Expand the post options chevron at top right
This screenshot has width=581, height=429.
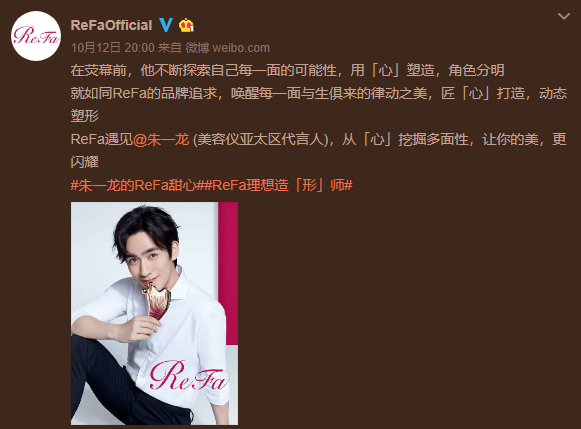coord(564,16)
